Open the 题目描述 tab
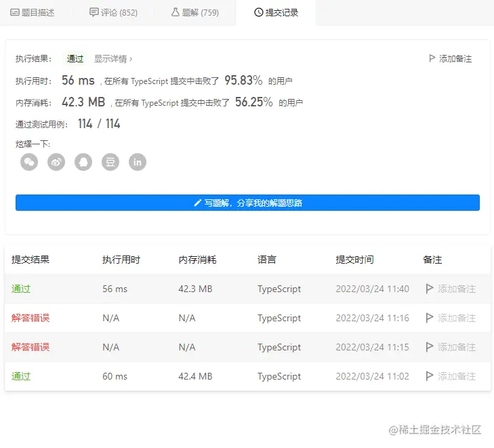The width and height of the screenshot is (494, 448). [x=33, y=13]
